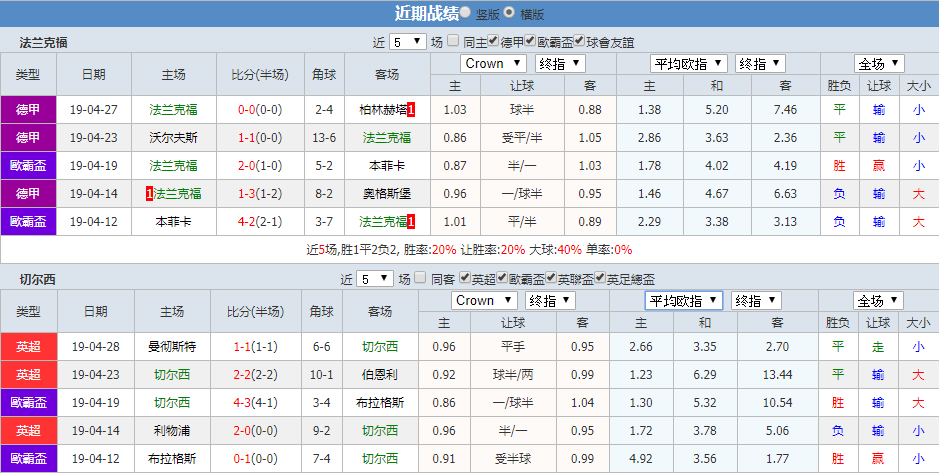
Task: Click 歐霸盃 tag on 法兰克福 vs 本菲卡 row
Action: pos(28,165)
